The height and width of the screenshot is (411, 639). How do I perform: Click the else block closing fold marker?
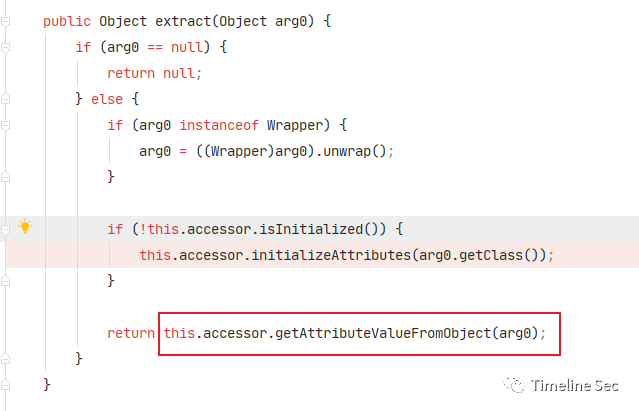tap(5, 358)
